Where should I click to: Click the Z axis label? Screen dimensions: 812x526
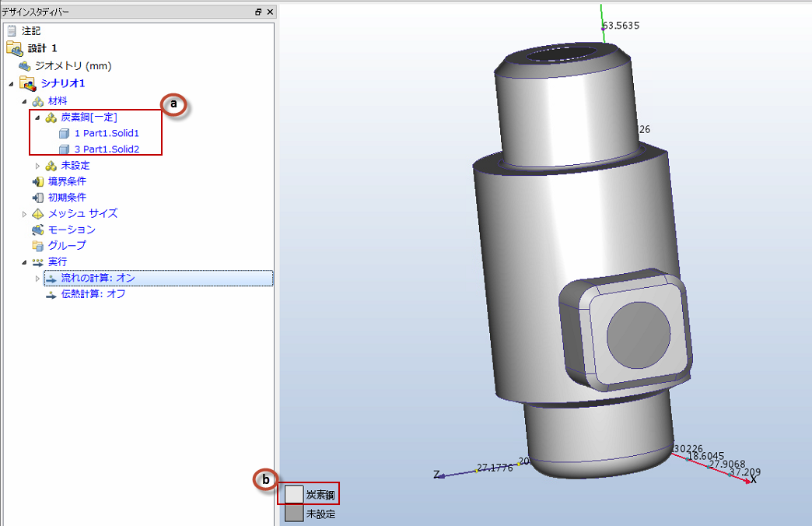[x=436, y=475]
